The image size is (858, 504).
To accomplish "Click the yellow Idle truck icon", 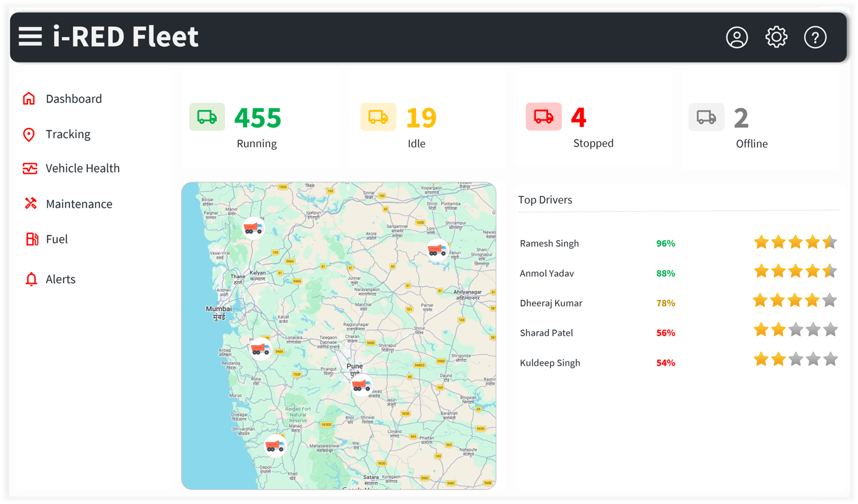I will [x=378, y=117].
